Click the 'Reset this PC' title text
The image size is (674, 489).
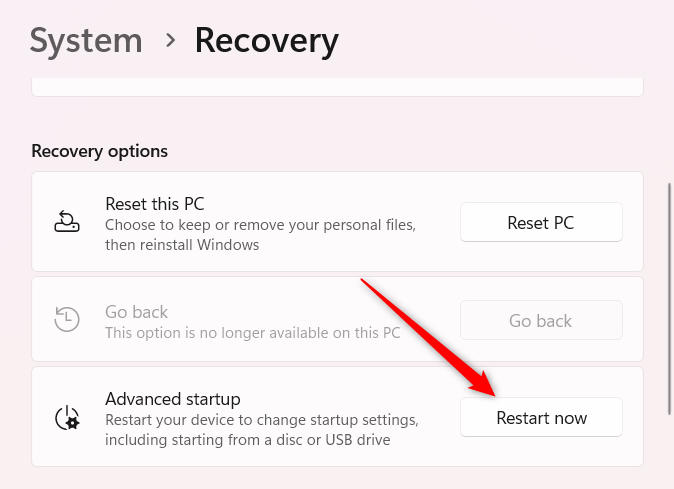click(155, 204)
